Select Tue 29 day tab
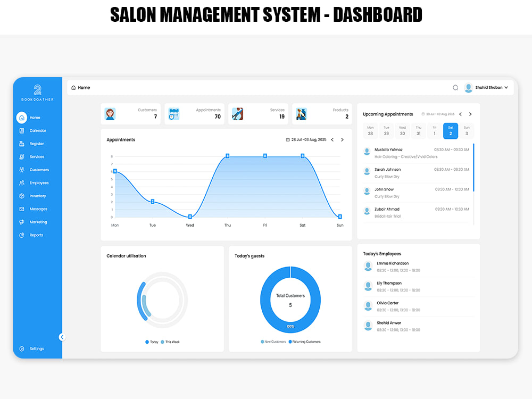Screen dimensions: 532x399 tap(386, 131)
